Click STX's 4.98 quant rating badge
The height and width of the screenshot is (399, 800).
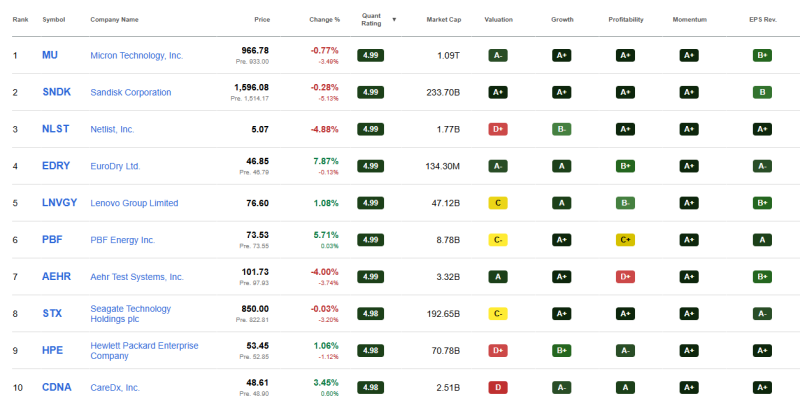click(370, 313)
